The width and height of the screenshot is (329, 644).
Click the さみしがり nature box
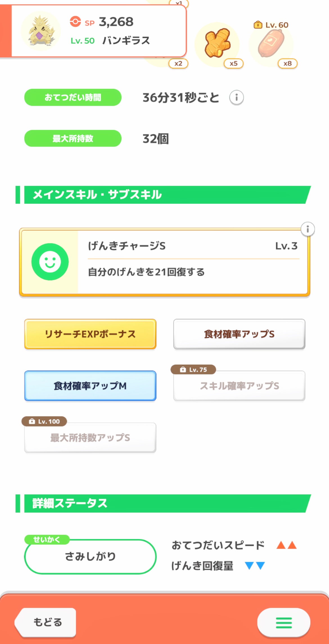point(90,557)
